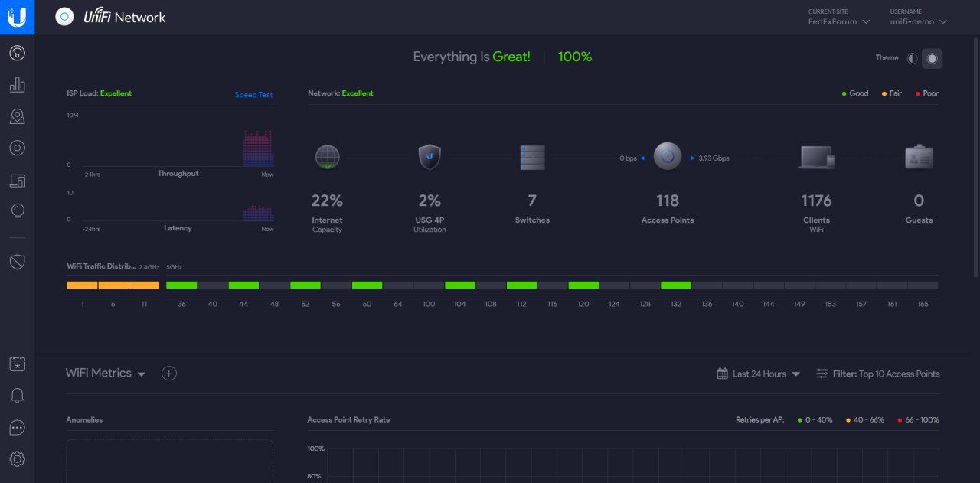Select the 5GHz channel 36 green bar
Image resolution: width=980 pixels, height=483 pixels.
(x=181, y=285)
